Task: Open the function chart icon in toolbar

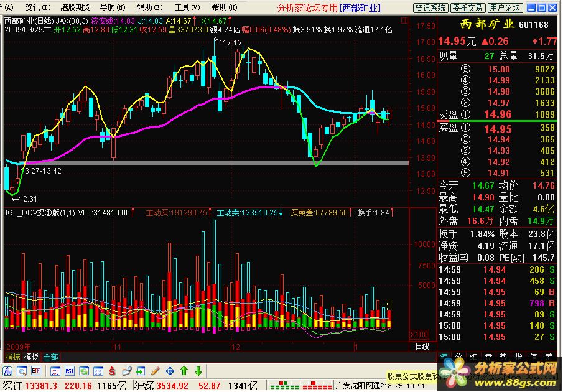Action: [7, 371]
